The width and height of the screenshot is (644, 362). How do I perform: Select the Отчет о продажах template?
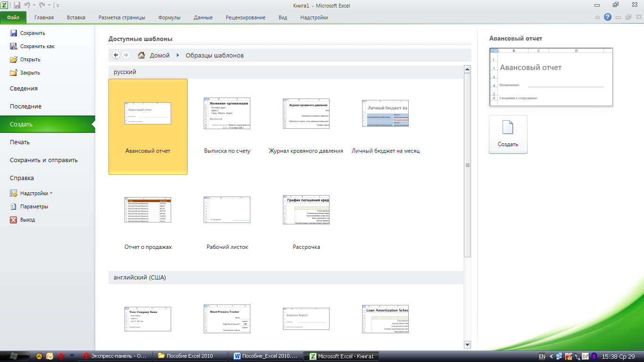tap(148, 222)
